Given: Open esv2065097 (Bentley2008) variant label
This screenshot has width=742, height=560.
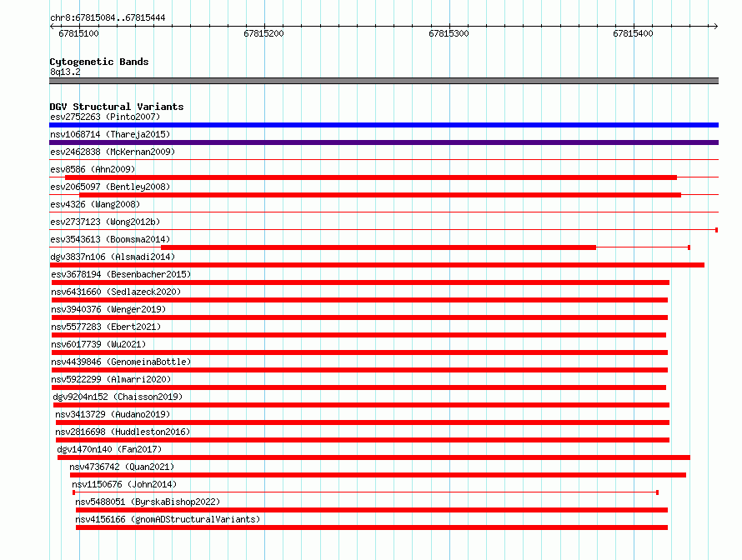Looking at the screenshot, I should click(x=110, y=187).
